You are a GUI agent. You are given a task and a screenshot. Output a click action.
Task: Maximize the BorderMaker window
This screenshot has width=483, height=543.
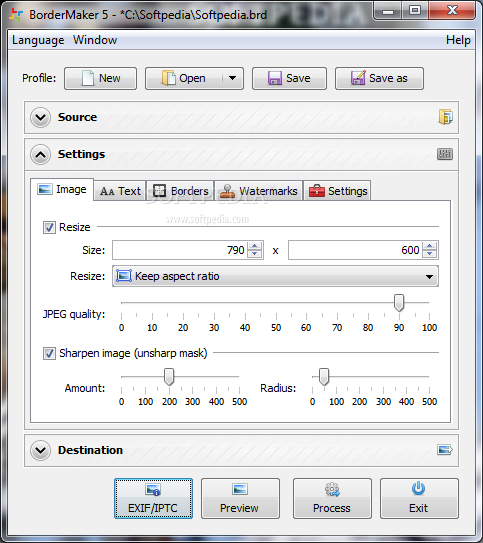[x=414, y=11]
